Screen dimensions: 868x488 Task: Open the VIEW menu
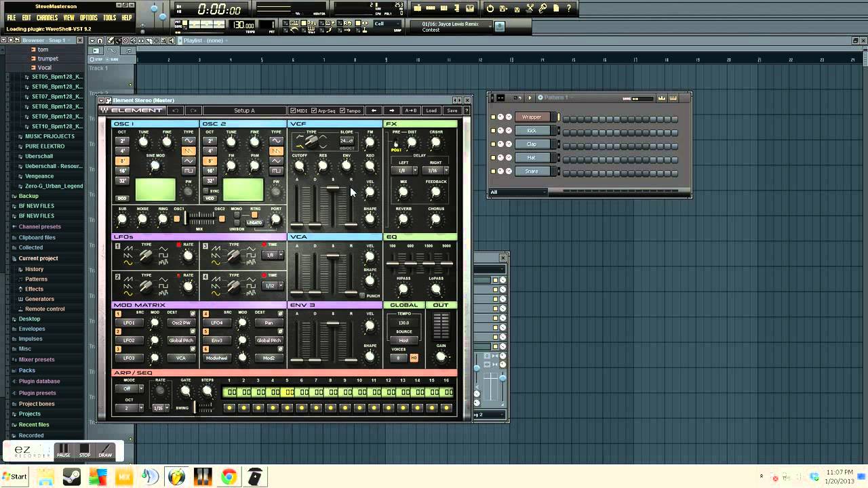(x=69, y=18)
